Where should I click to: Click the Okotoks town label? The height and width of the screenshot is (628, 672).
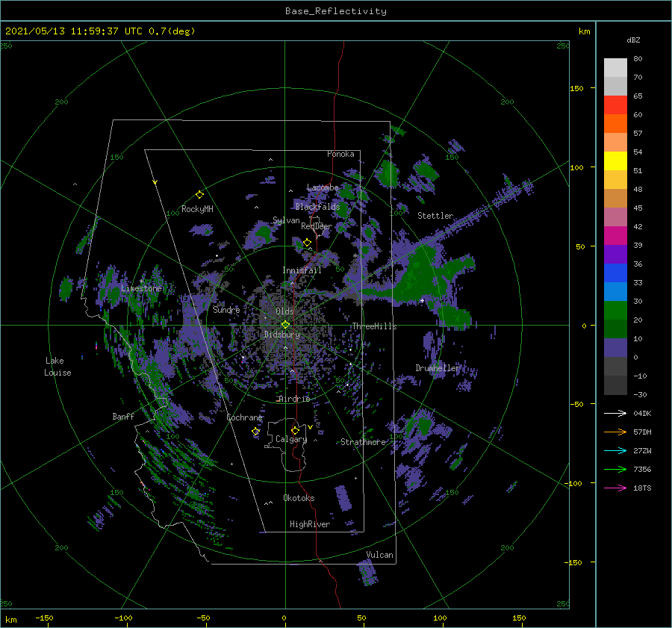pos(299,498)
